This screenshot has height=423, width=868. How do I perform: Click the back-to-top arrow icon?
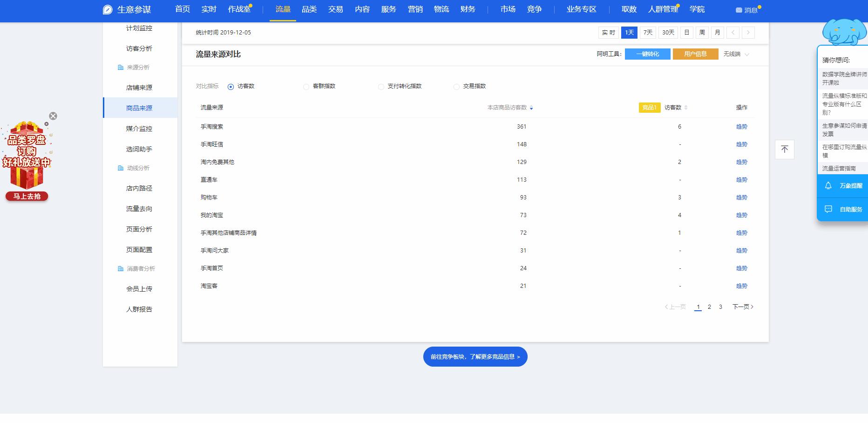[785, 149]
